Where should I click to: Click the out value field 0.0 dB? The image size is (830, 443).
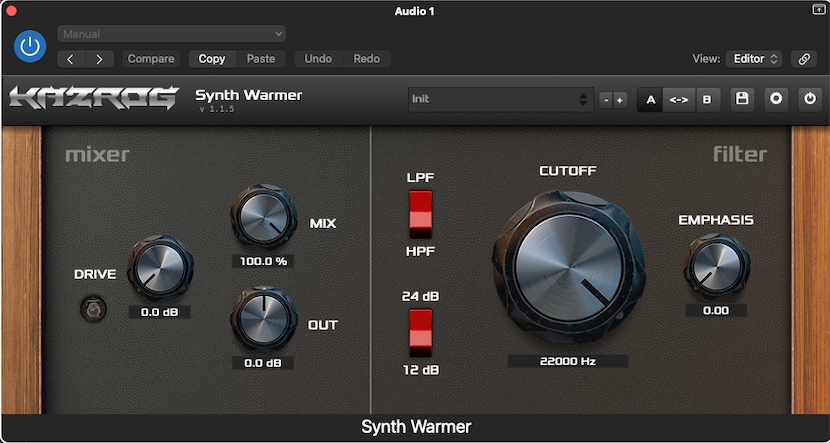coord(263,363)
